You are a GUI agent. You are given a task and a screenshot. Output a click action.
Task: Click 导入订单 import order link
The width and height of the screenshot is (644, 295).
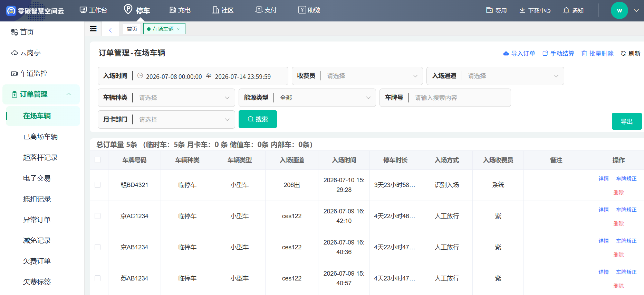click(519, 53)
